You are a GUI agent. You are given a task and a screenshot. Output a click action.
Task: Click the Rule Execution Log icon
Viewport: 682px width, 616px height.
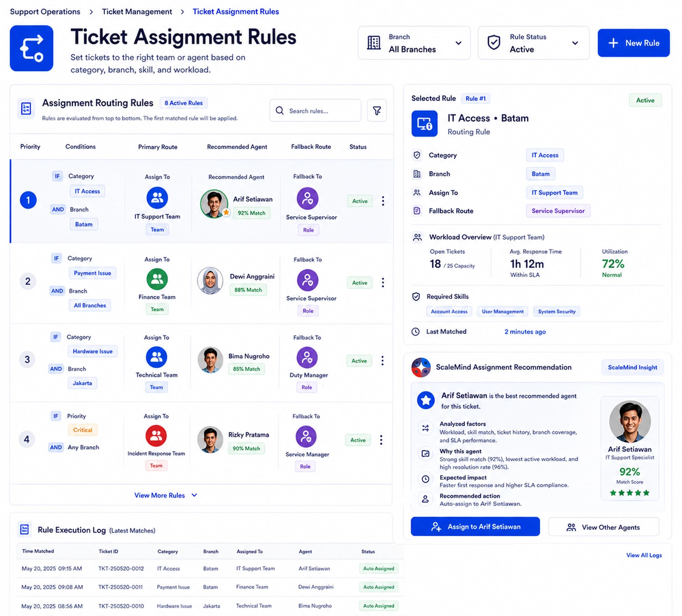(x=24, y=529)
